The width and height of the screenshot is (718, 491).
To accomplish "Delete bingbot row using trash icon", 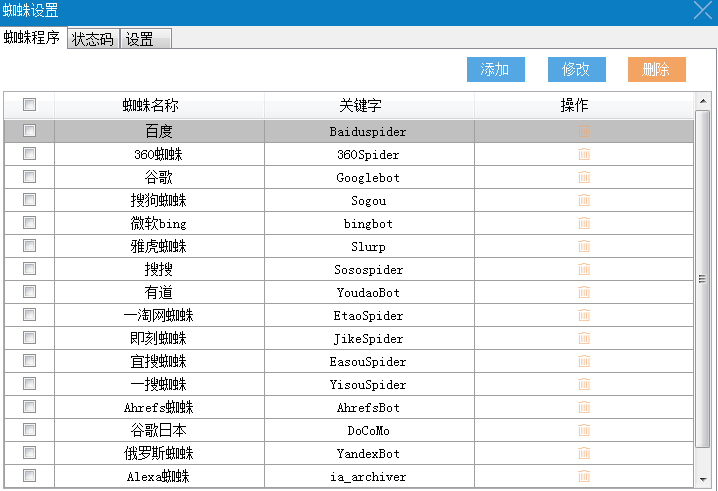I will [x=584, y=223].
